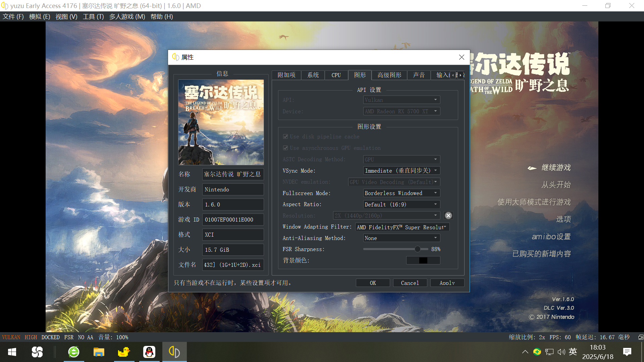This screenshot has height=362, width=644.
Task: Open the 文件 (F) menu
Action: (13, 17)
